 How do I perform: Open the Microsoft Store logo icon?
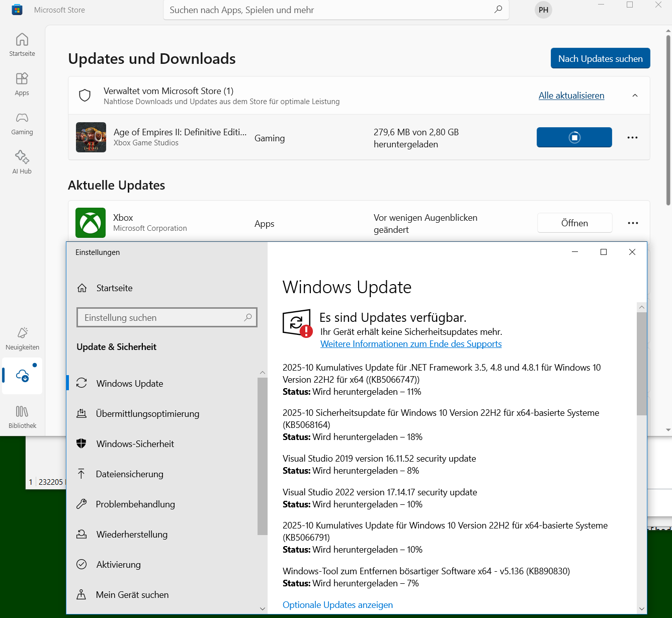pyautogui.click(x=17, y=10)
